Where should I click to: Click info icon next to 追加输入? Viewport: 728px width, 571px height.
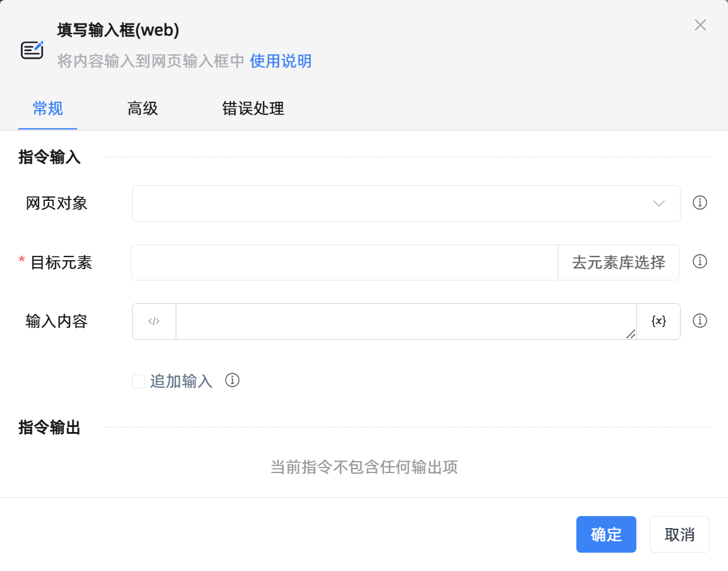pos(232,380)
